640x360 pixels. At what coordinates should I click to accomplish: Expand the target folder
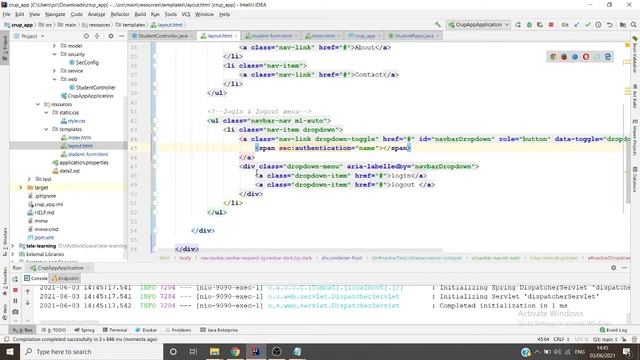(x=21, y=187)
